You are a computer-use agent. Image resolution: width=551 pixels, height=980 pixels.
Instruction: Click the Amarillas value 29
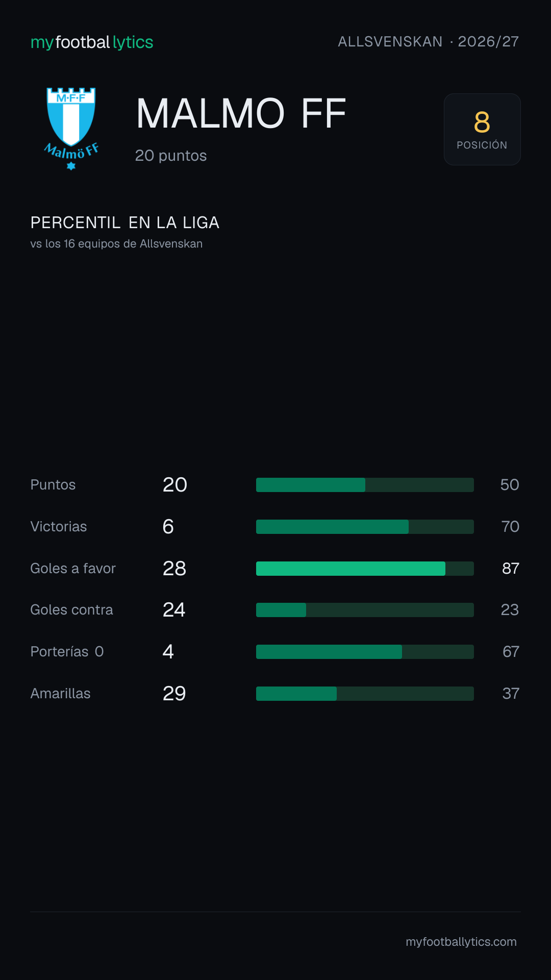(x=174, y=694)
